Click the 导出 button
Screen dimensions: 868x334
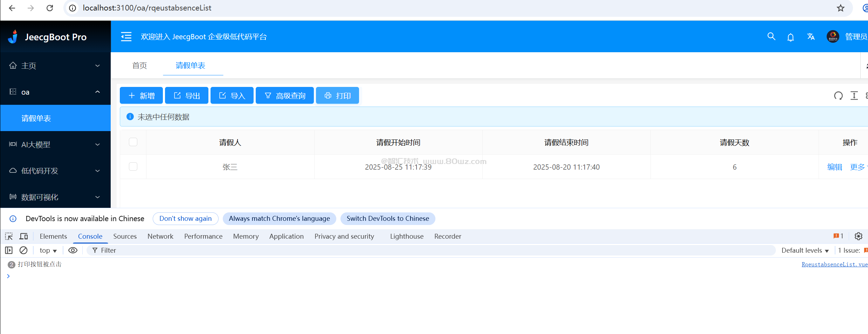[x=187, y=95]
